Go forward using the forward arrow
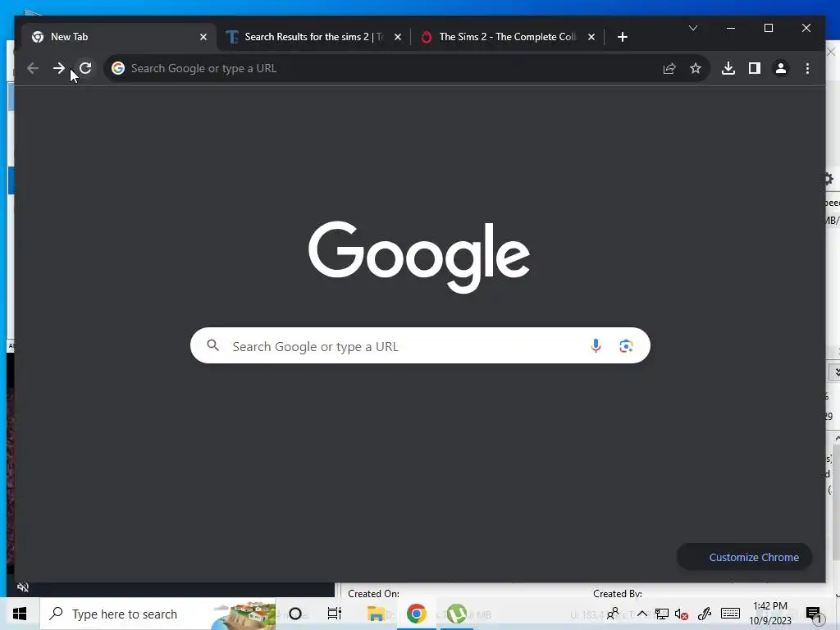Screen dimensions: 840x630 (59, 69)
